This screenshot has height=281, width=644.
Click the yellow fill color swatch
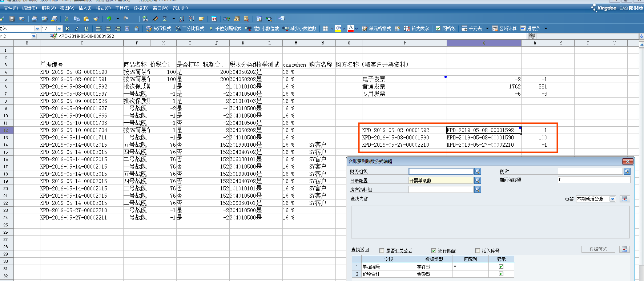pos(338,28)
